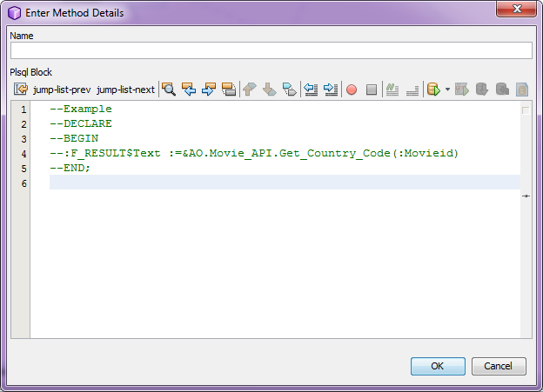
Task: Click the shift line left icon
Action: pos(311,90)
